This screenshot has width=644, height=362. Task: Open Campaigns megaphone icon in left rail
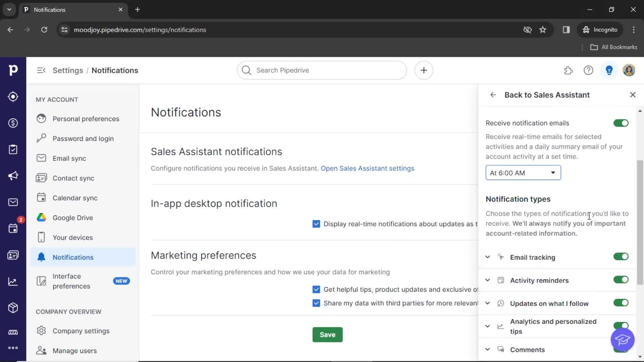pyautogui.click(x=13, y=176)
